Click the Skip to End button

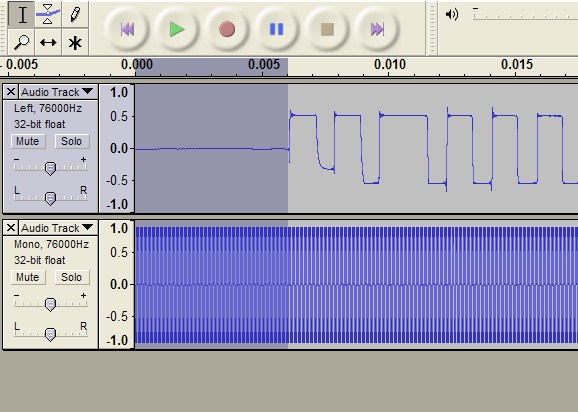(x=377, y=29)
